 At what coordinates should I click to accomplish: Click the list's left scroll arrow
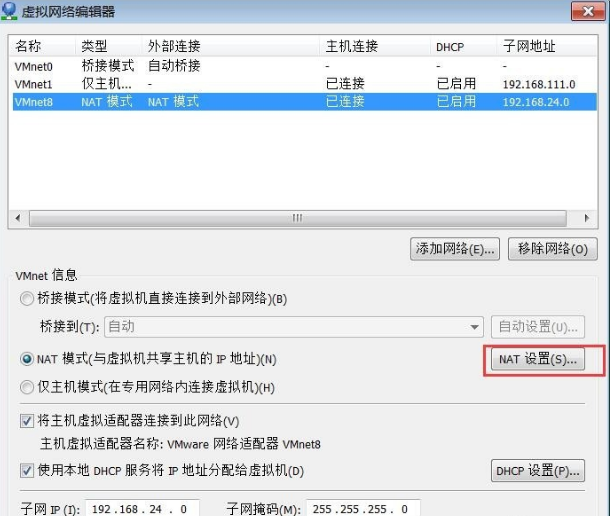pos(18,218)
